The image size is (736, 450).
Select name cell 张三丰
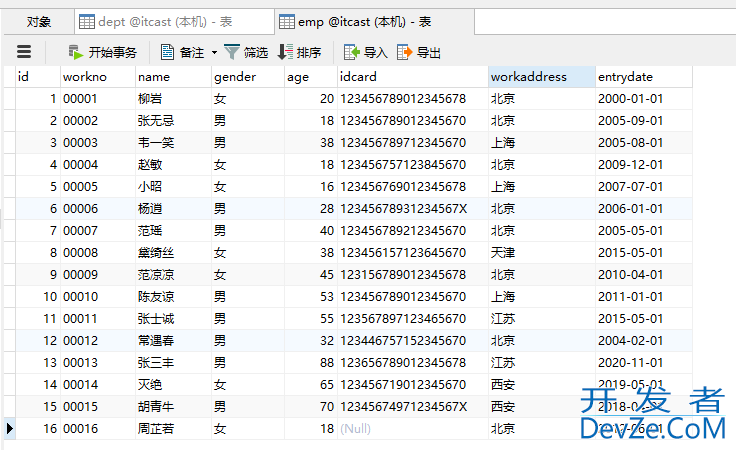pyautogui.click(x=174, y=363)
